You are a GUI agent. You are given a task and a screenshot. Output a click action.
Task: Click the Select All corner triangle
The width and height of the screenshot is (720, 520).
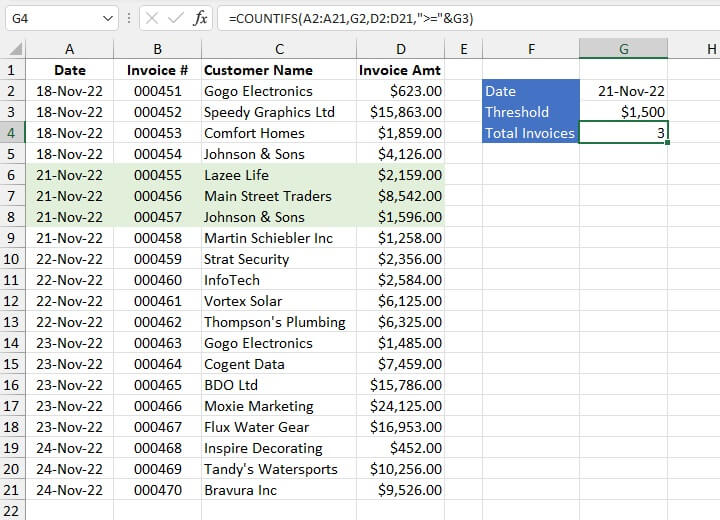[14, 49]
